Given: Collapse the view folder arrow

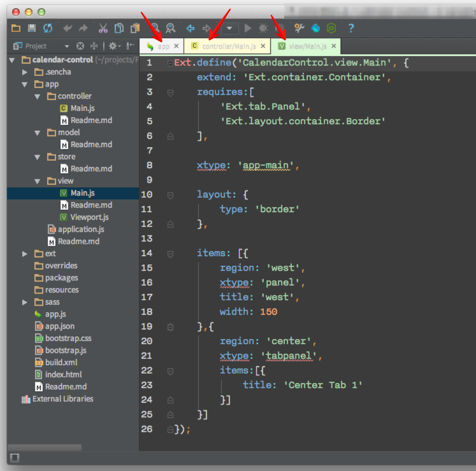Looking at the screenshot, I should click(37, 181).
